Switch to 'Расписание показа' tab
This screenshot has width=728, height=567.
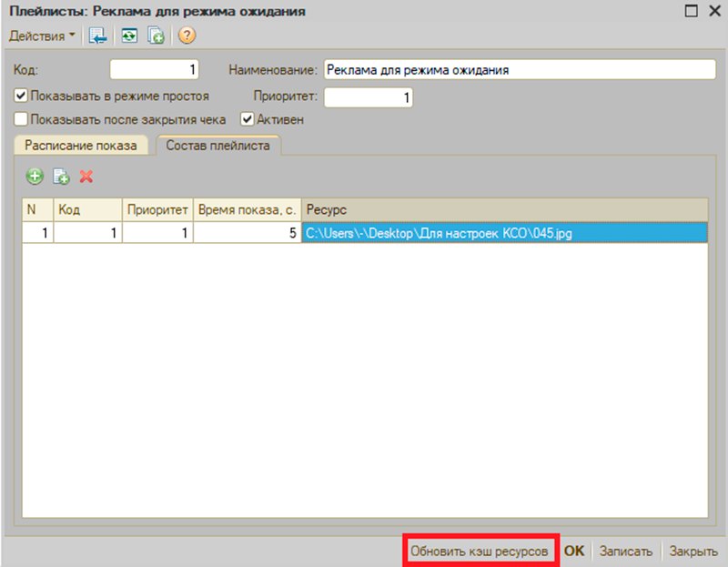[81, 146]
